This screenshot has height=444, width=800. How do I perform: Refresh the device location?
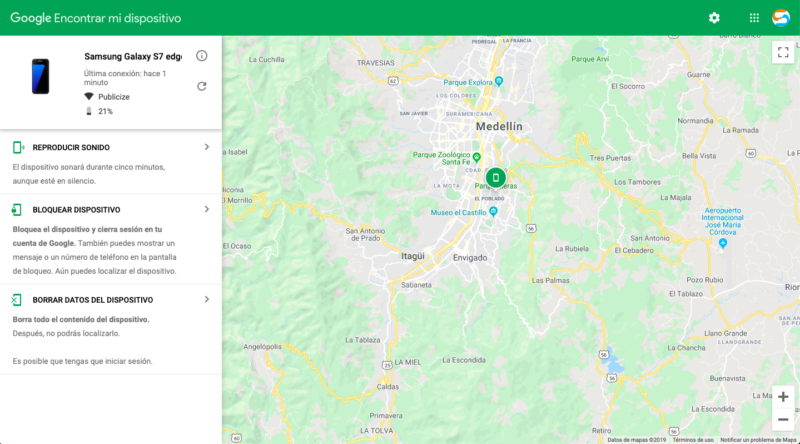(202, 86)
